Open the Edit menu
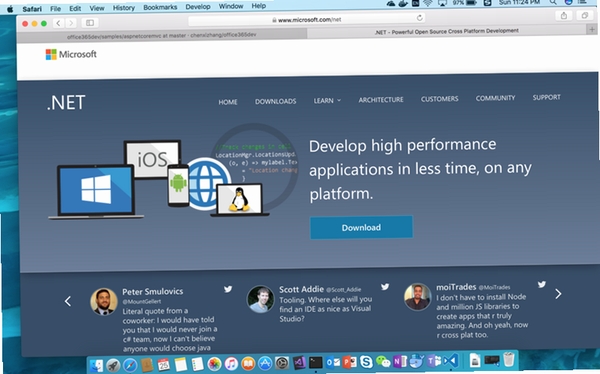The width and height of the screenshot is (600, 374). (75, 8)
